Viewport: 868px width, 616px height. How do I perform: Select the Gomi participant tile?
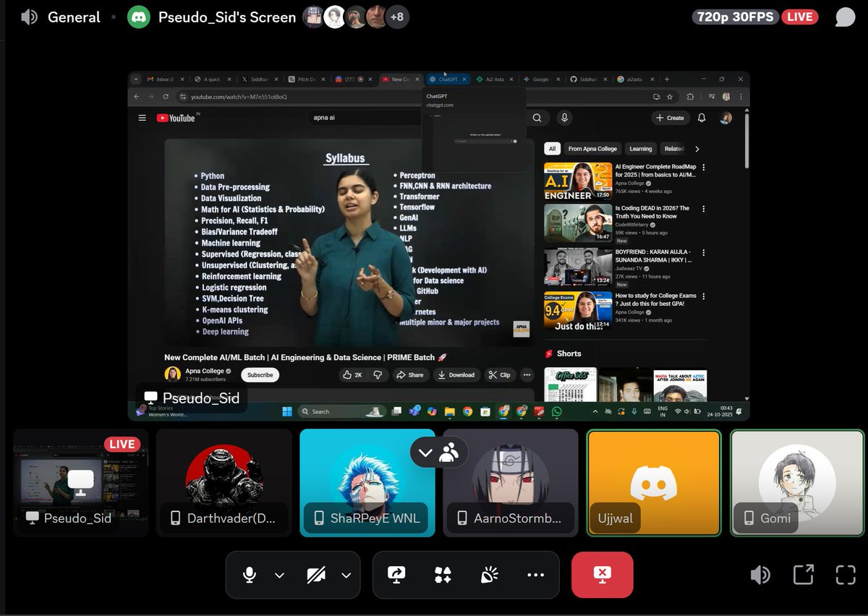797,483
